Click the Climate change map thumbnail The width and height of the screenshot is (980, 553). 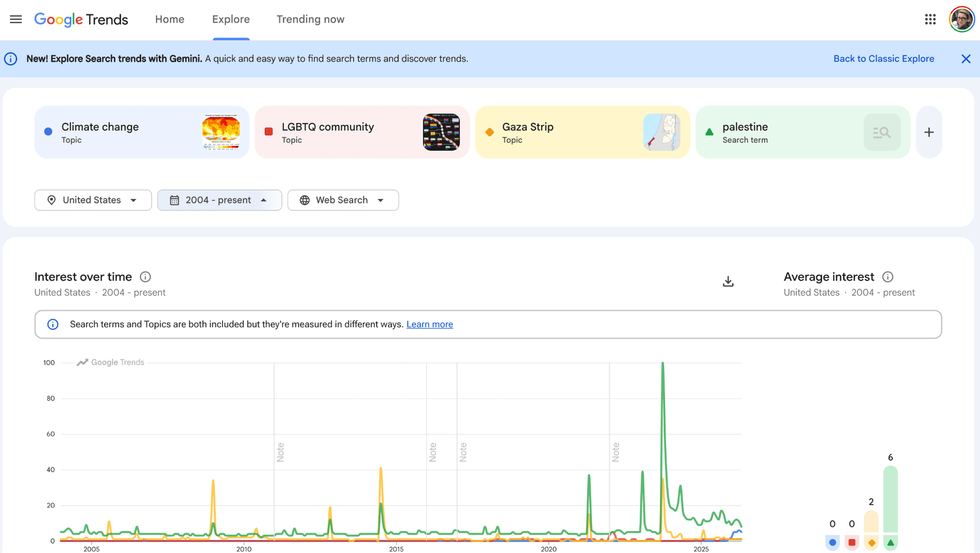[221, 132]
